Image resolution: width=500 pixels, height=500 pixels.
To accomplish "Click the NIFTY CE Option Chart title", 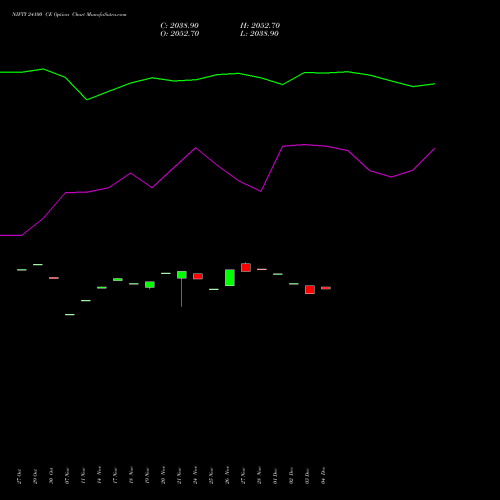I will [69, 14].
